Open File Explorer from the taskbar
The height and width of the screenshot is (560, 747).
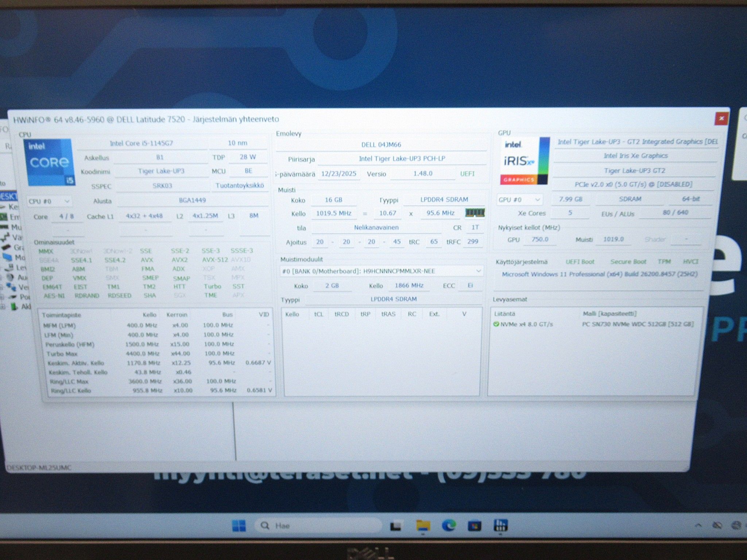click(x=423, y=526)
